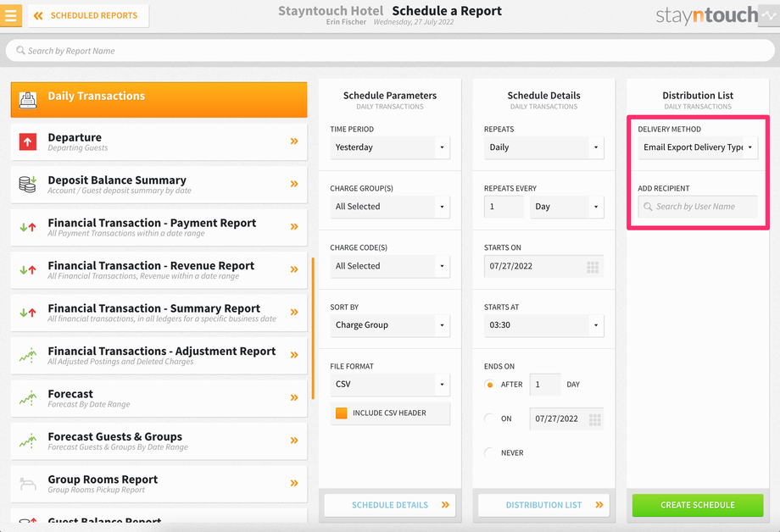Toggle the Include CSV Header checkbox
The height and width of the screenshot is (532, 780).
click(x=341, y=413)
